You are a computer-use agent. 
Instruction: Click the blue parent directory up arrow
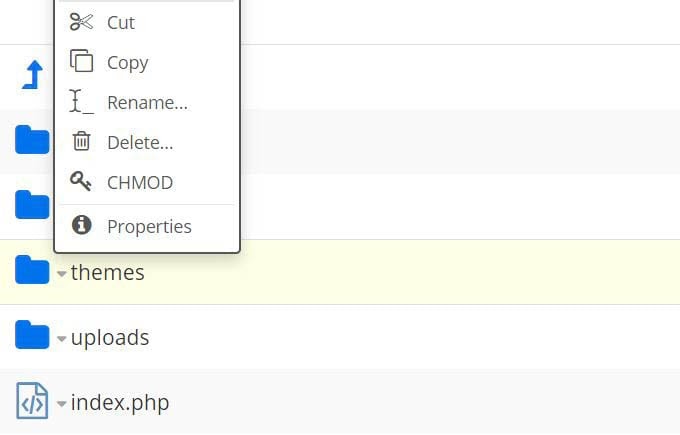click(33, 76)
